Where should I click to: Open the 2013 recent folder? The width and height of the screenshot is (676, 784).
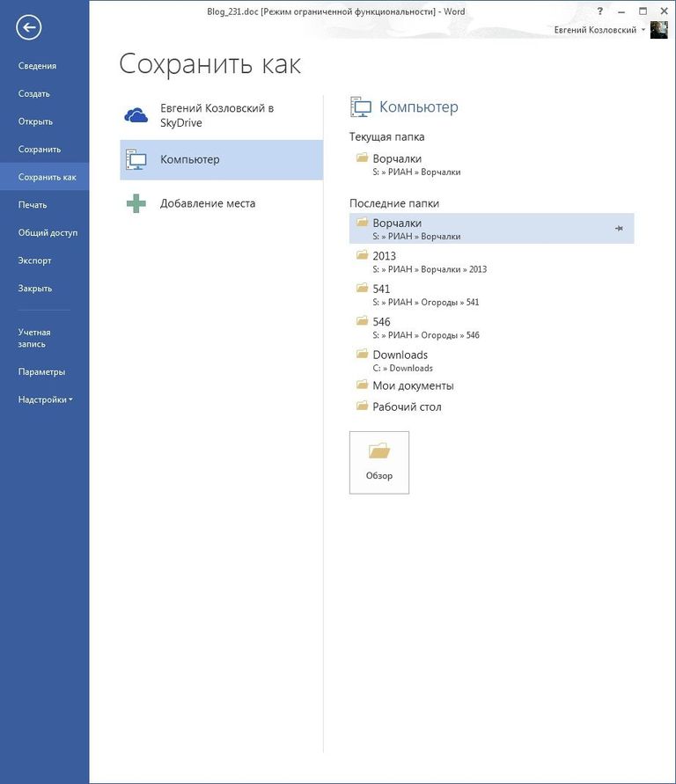click(x=491, y=262)
